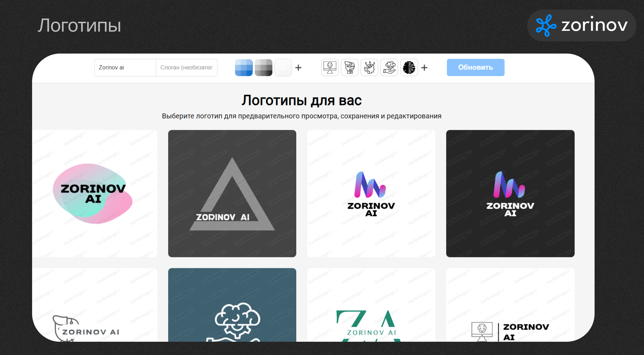Select the blue color palette swatch

click(244, 68)
